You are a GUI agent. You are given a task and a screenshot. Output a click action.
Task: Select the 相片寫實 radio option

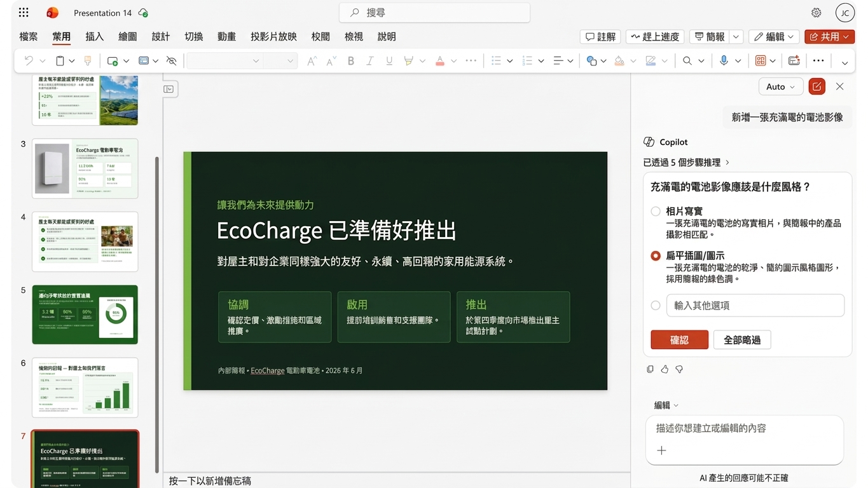tap(656, 211)
